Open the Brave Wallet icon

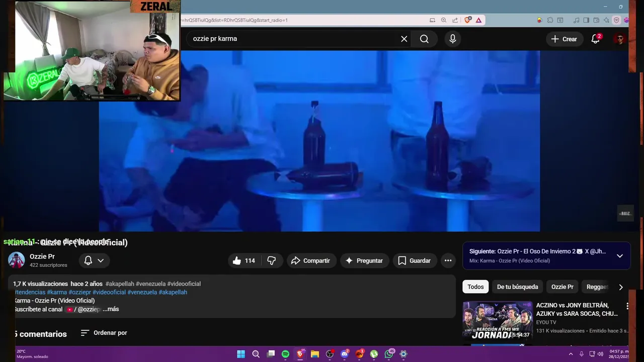pos(596,20)
